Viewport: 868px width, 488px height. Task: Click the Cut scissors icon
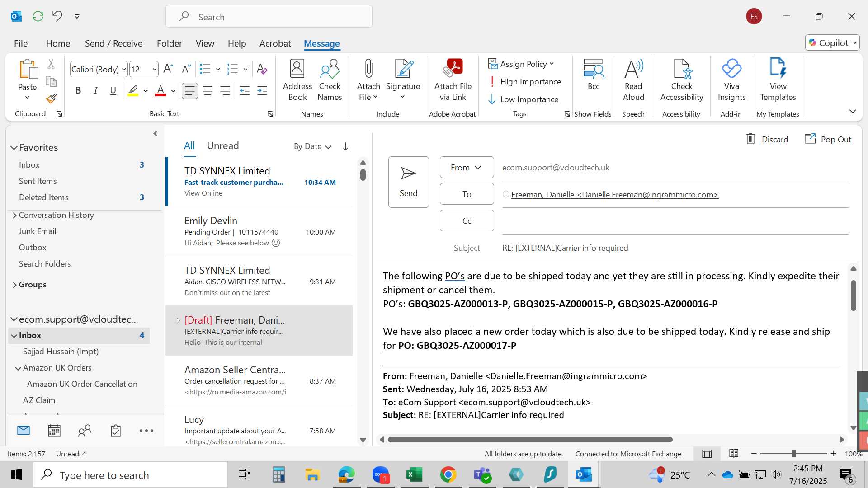pos(51,65)
